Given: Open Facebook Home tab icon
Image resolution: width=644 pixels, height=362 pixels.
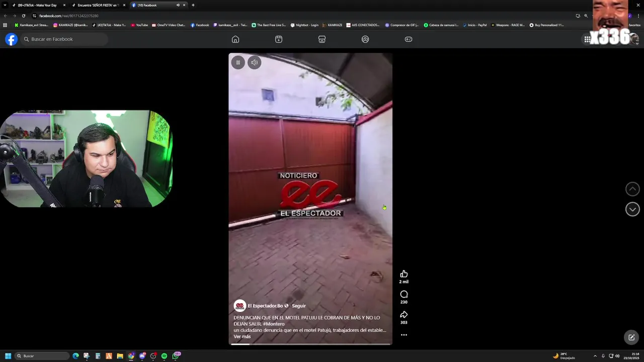Looking at the screenshot, I should (x=235, y=39).
